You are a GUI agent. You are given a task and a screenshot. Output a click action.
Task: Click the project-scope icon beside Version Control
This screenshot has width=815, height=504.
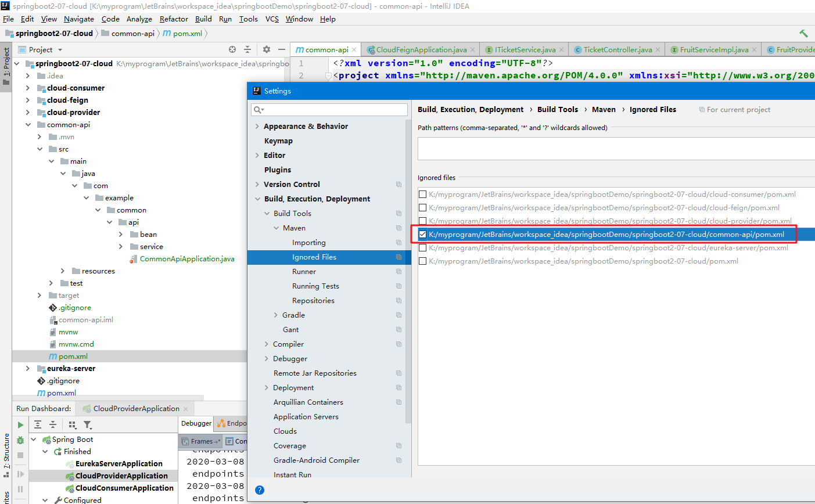point(399,185)
